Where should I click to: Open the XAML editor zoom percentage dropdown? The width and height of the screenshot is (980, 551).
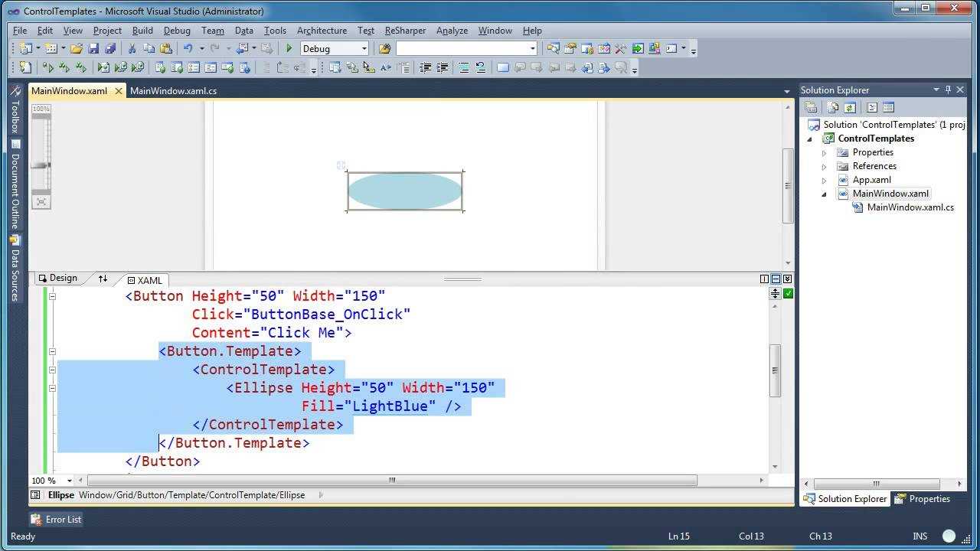coord(69,481)
